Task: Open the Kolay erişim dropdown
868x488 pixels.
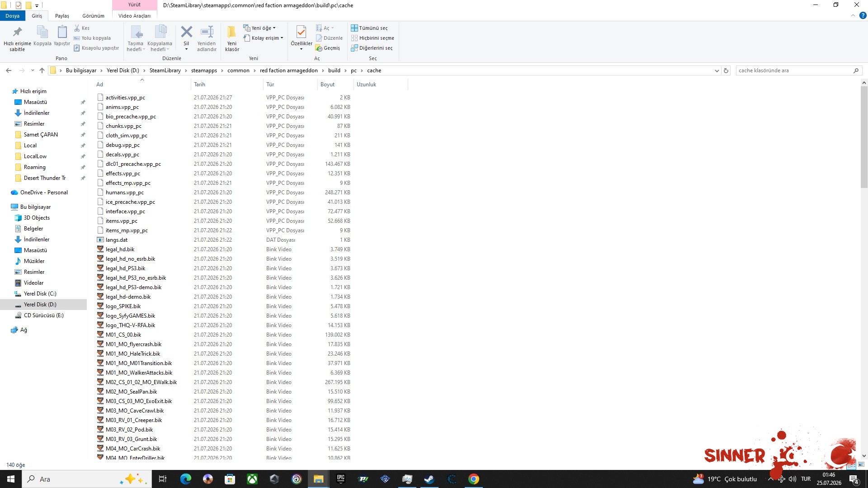Action: point(264,38)
